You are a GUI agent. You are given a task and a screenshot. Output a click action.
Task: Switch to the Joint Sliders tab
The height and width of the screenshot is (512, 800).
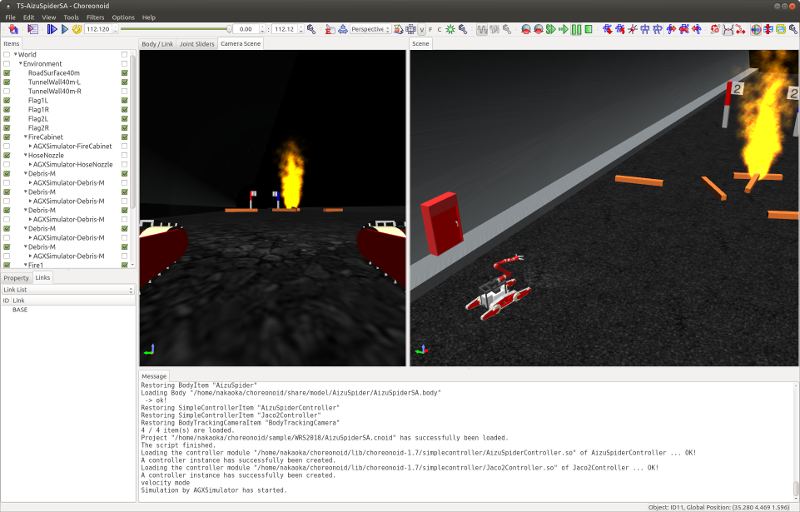click(x=197, y=44)
